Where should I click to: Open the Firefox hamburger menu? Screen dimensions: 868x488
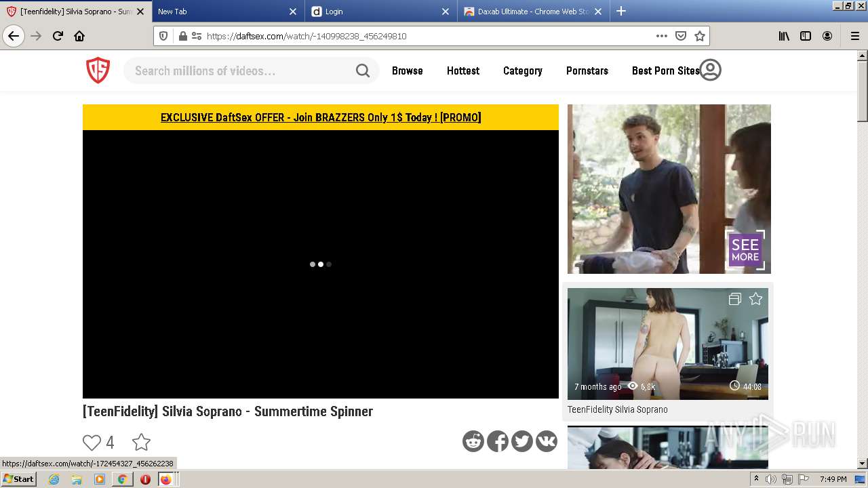point(855,36)
